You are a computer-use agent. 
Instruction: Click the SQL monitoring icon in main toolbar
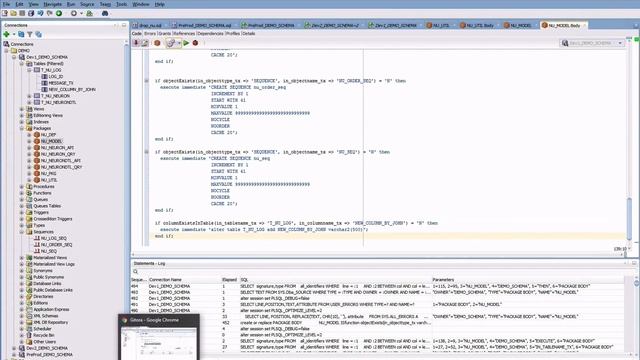(89, 13)
